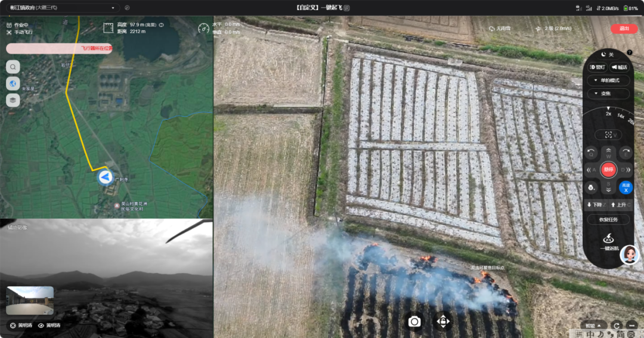Click the 距离 2212 m distance readout
This screenshot has width=644, height=338.
tap(131, 31)
